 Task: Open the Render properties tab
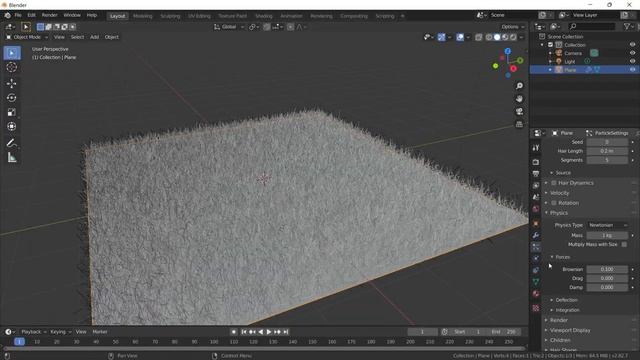point(536,162)
